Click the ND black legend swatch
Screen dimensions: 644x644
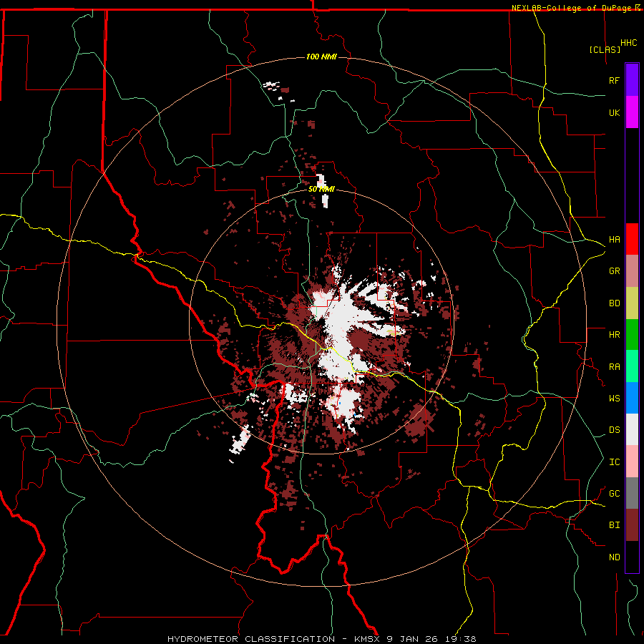pyautogui.click(x=632, y=557)
